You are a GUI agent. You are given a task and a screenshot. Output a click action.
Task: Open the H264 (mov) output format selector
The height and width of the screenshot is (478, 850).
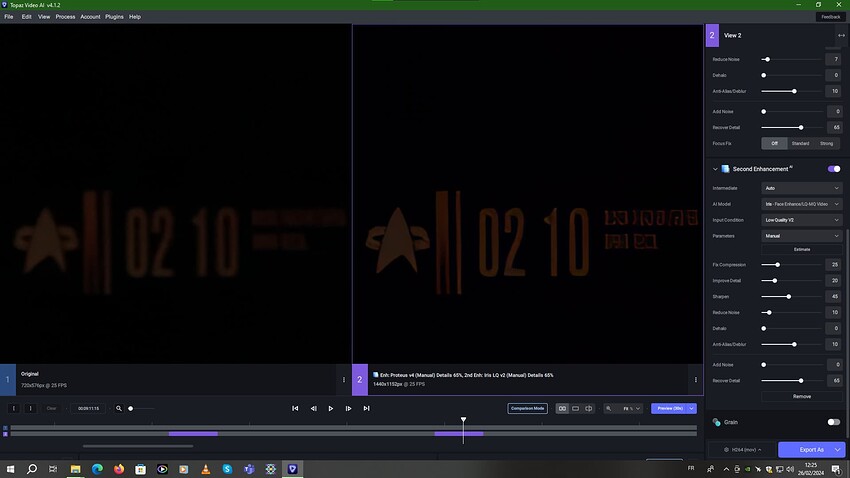click(743, 449)
